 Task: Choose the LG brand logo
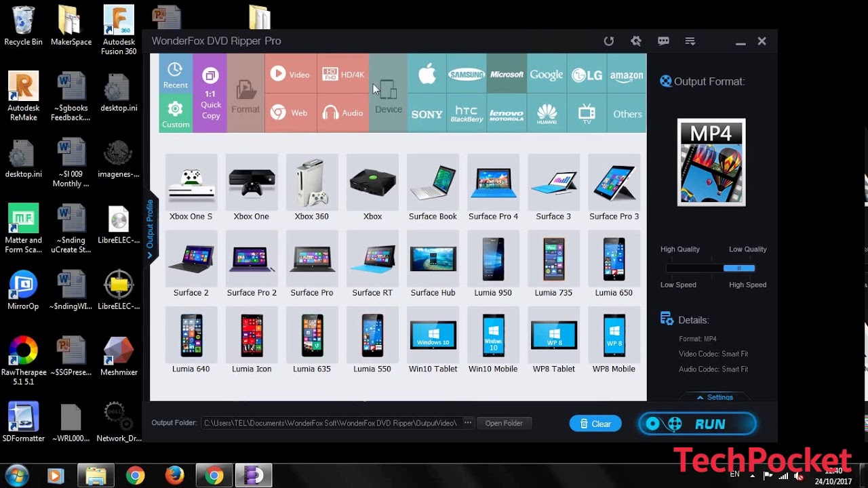pos(587,74)
